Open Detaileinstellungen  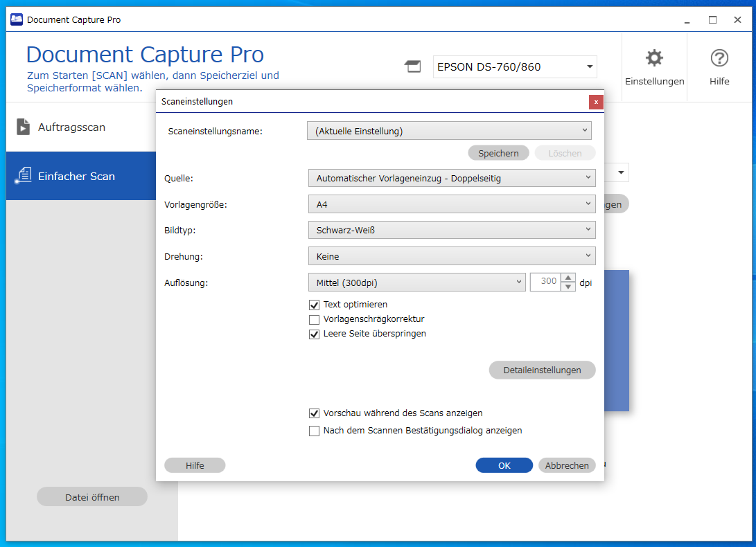pyautogui.click(x=542, y=370)
